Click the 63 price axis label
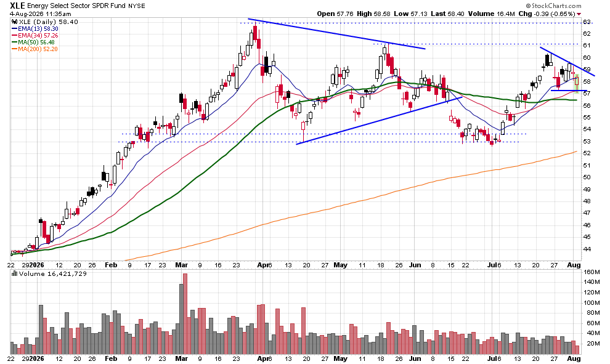Screen dimensions: 610x364 587,22
